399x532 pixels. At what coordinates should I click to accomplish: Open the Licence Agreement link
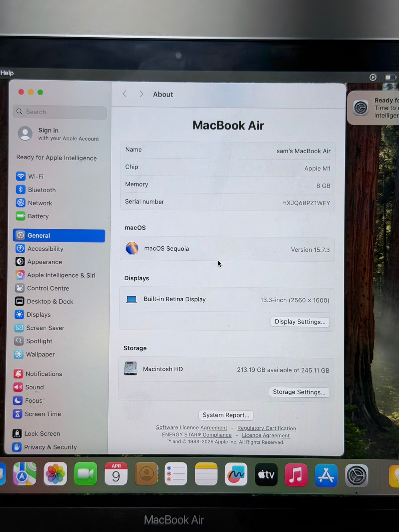click(266, 435)
